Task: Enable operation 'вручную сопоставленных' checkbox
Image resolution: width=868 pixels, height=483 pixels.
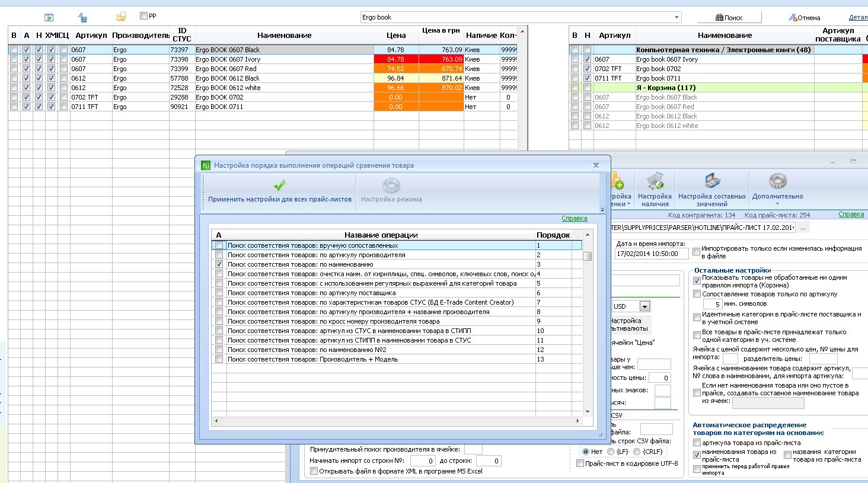Action: (219, 245)
